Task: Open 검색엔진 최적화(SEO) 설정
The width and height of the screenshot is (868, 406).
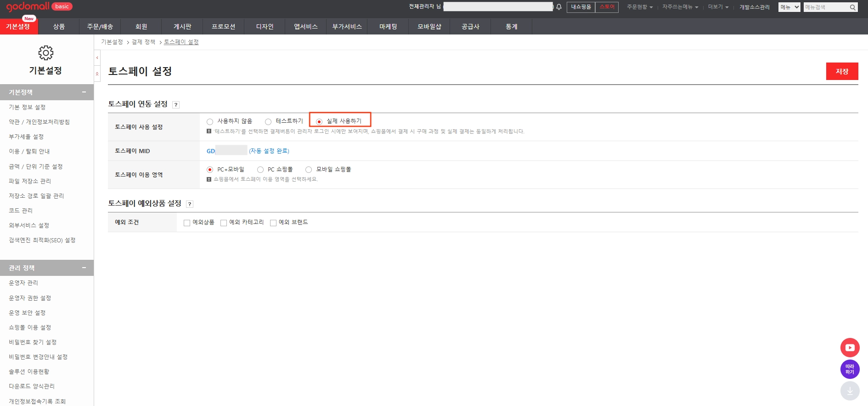Action: pyautogui.click(x=42, y=240)
